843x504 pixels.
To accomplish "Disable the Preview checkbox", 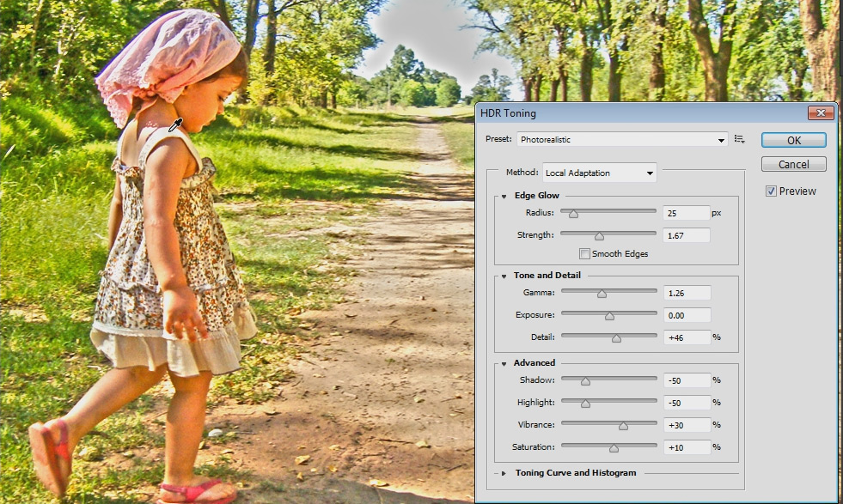I will 769,191.
